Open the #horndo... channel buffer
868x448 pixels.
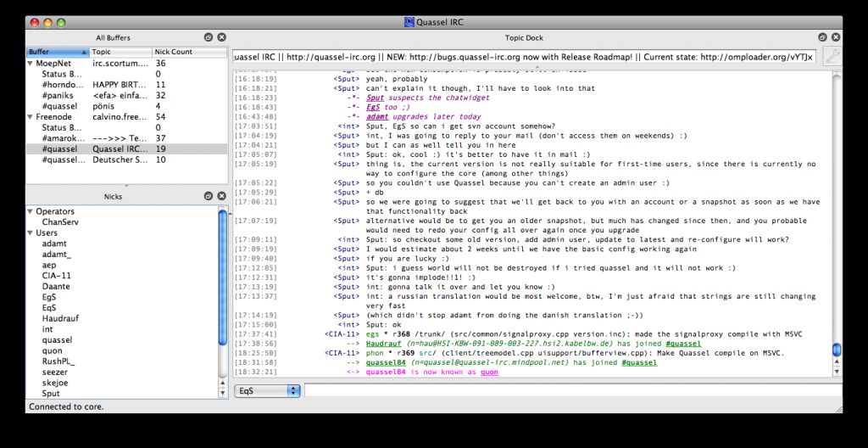coord(127,85)
